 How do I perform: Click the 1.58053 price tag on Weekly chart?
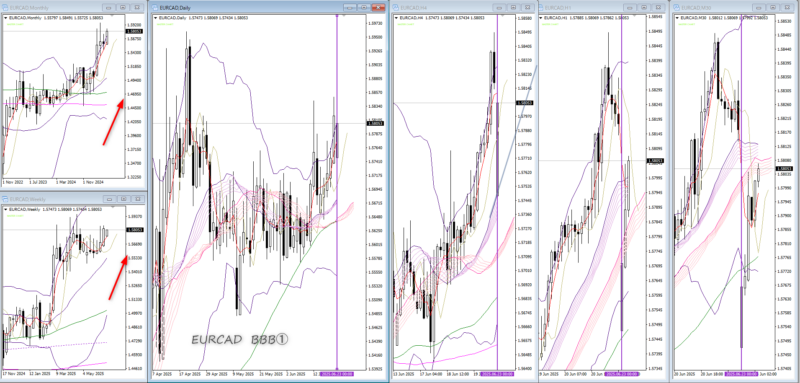click(136, 229)
